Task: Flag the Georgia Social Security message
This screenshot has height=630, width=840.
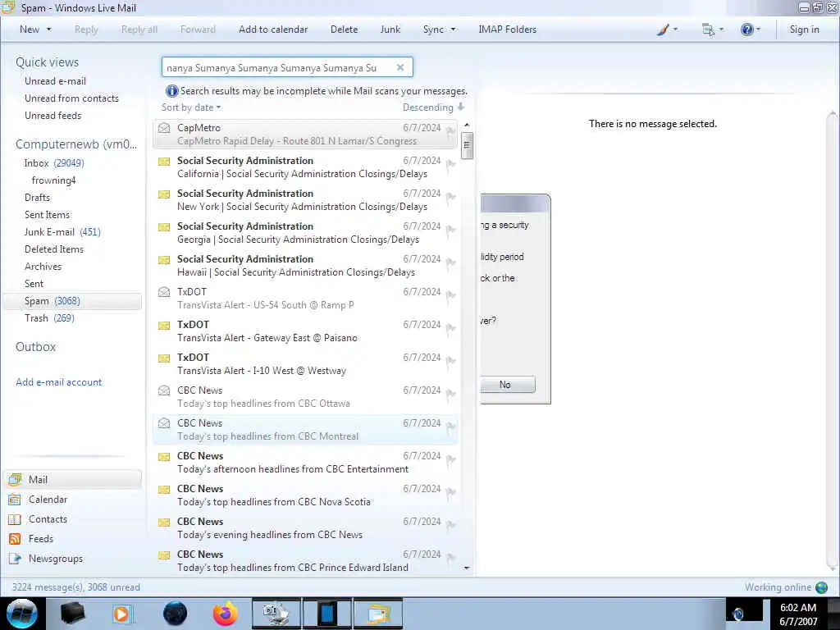Action: (x=450, y=230)
